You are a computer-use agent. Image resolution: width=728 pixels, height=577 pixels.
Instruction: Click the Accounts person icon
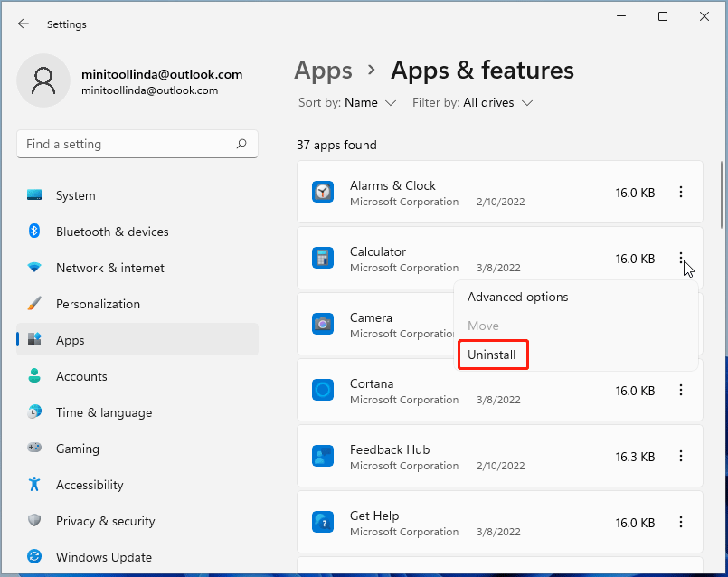34,375
